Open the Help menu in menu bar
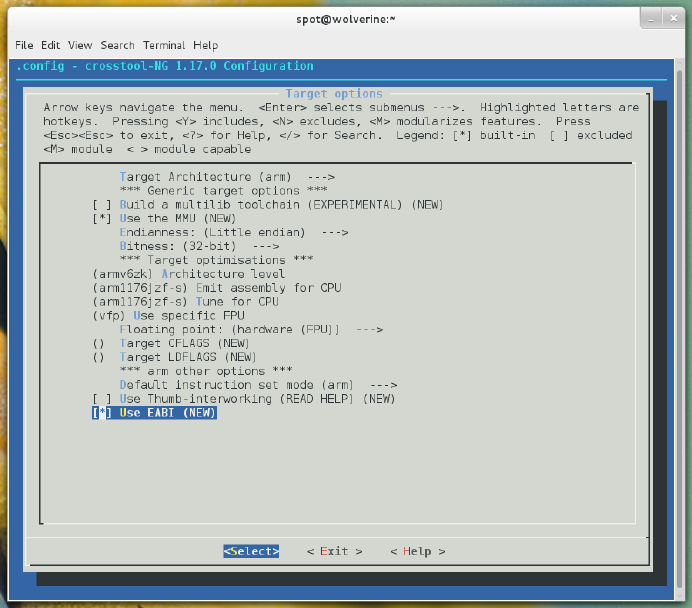The height and width of the screenshot is (608, 692). [x=206, y=45]
